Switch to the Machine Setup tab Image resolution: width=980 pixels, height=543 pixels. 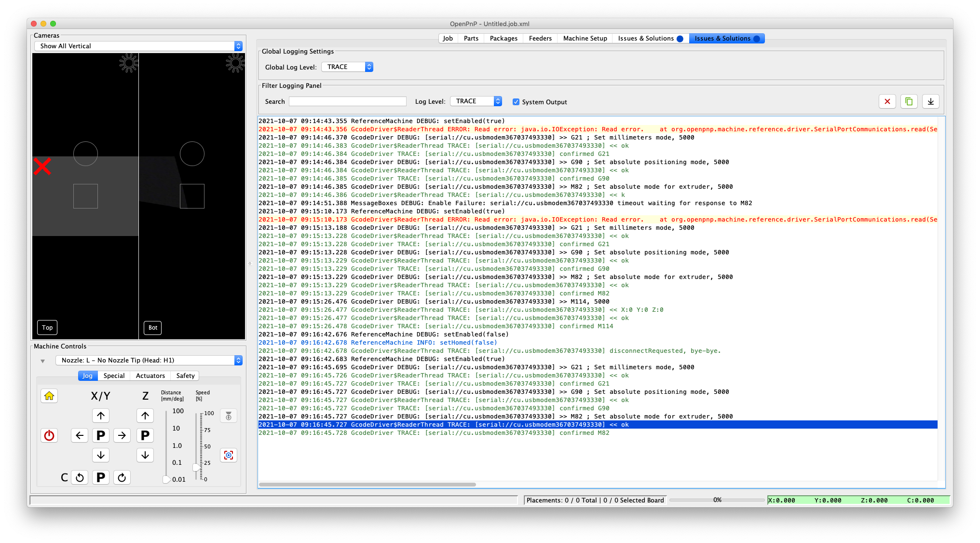tap(585, 38)
